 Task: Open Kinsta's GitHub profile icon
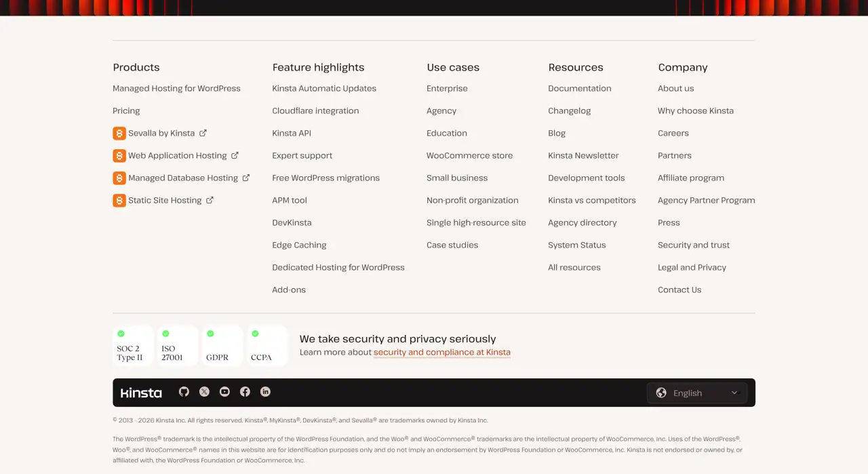(184, 392)
